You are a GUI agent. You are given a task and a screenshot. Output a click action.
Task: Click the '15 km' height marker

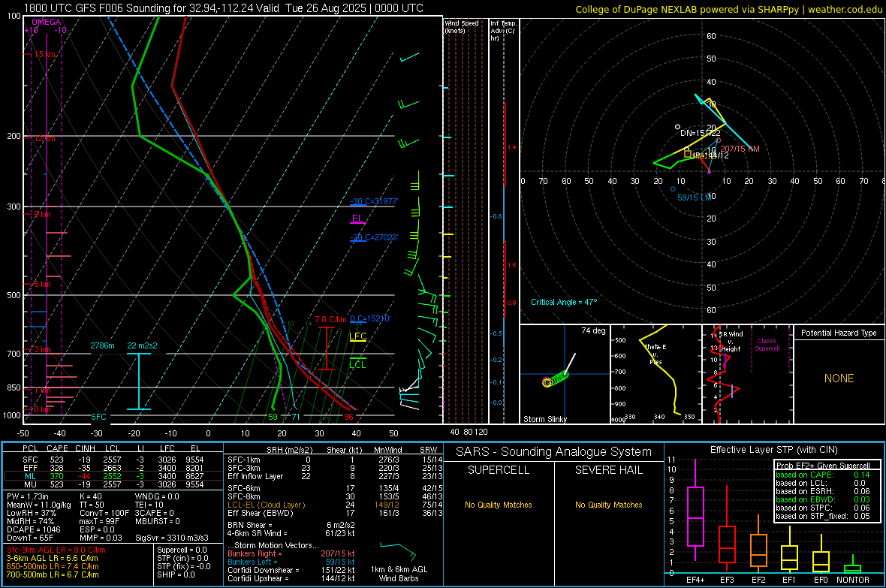point(44,54)
